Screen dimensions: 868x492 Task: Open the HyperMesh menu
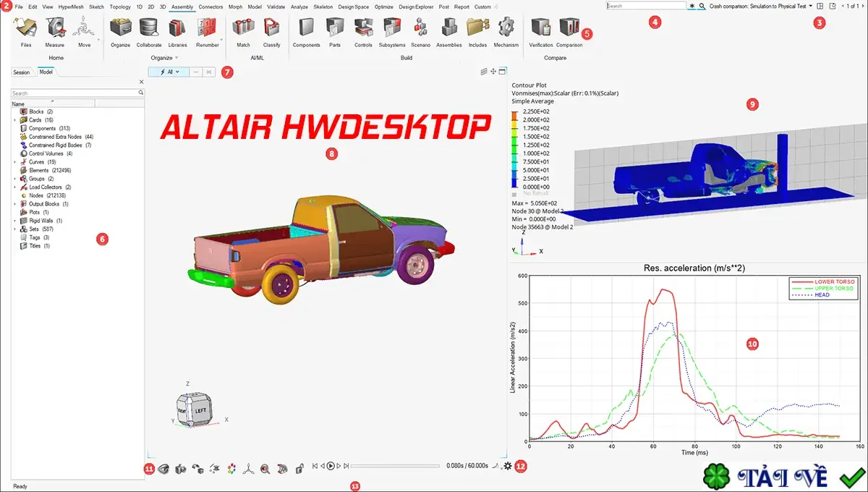pos(71,7)
